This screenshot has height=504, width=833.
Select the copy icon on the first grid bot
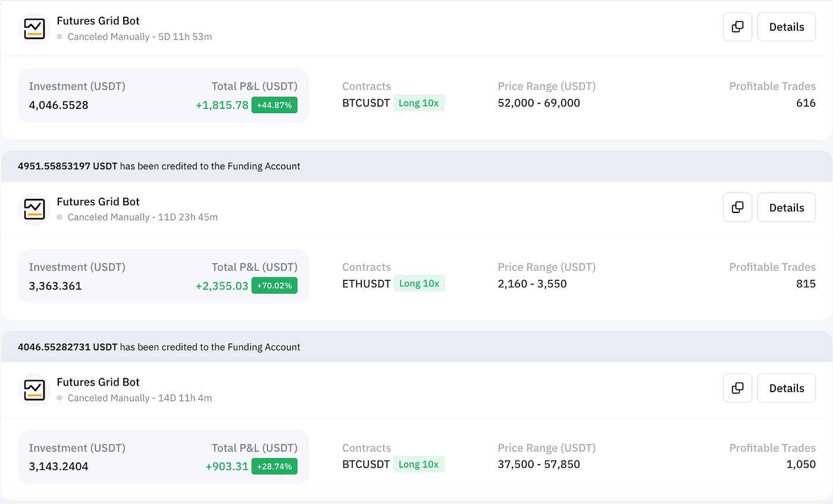[737, 27]
